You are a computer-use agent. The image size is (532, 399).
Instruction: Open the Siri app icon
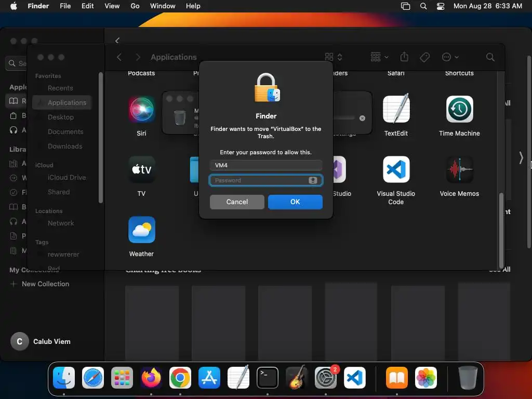click(141, 109)
